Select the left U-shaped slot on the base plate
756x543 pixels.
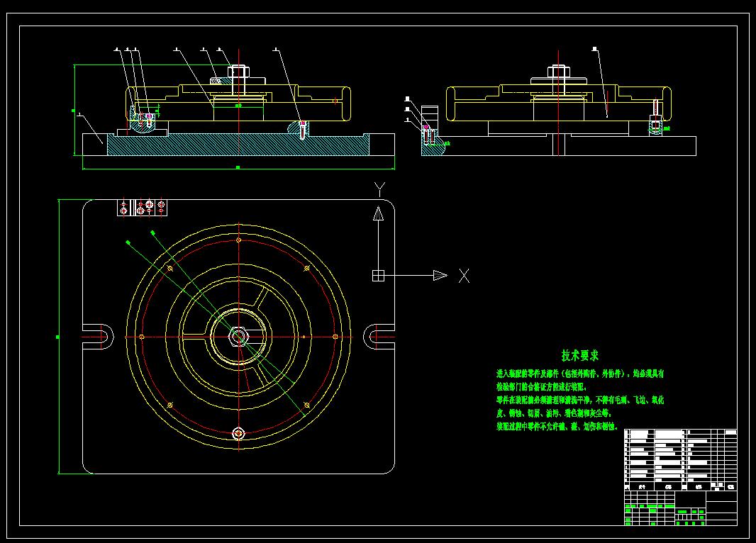click(98, 337)
